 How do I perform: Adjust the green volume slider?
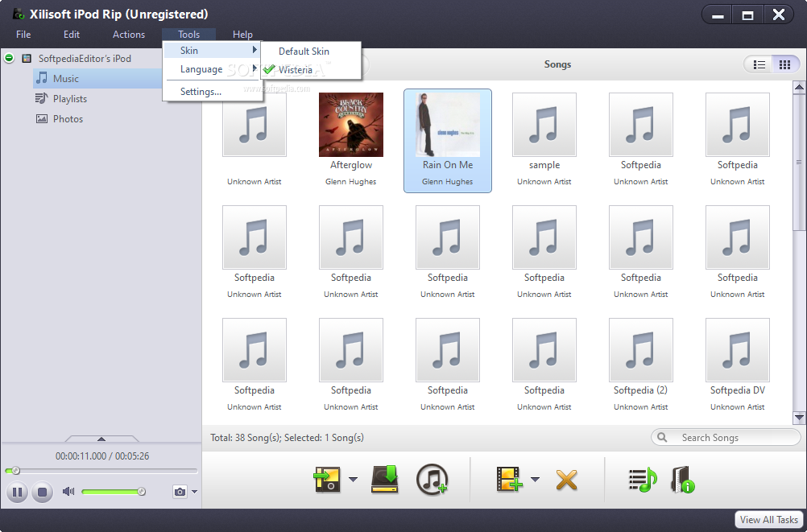(x=114, y=492)
